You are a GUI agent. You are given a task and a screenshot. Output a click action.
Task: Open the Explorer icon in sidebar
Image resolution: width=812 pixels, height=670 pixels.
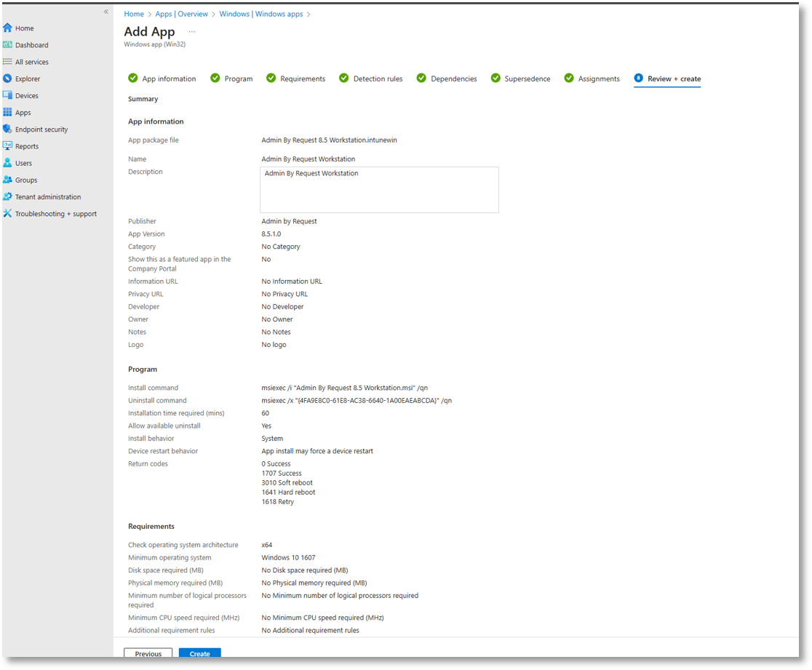click(7, 79)
